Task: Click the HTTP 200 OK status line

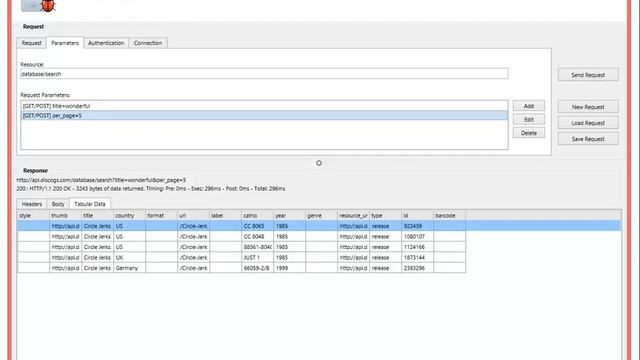Action: (151, 189)
